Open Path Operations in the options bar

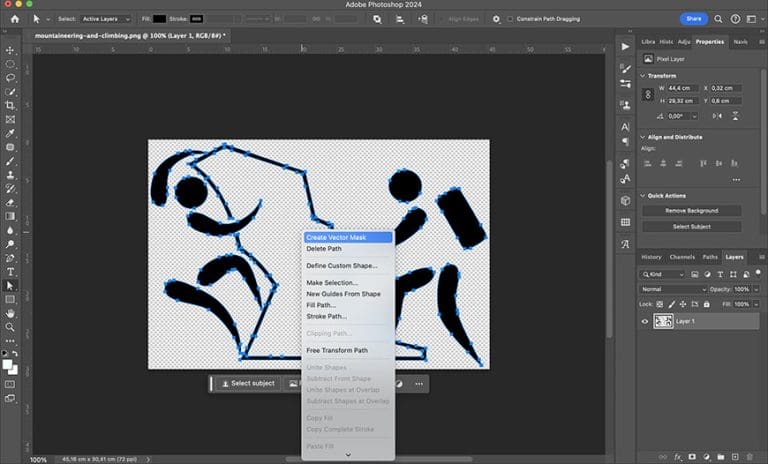coord(377,19)
